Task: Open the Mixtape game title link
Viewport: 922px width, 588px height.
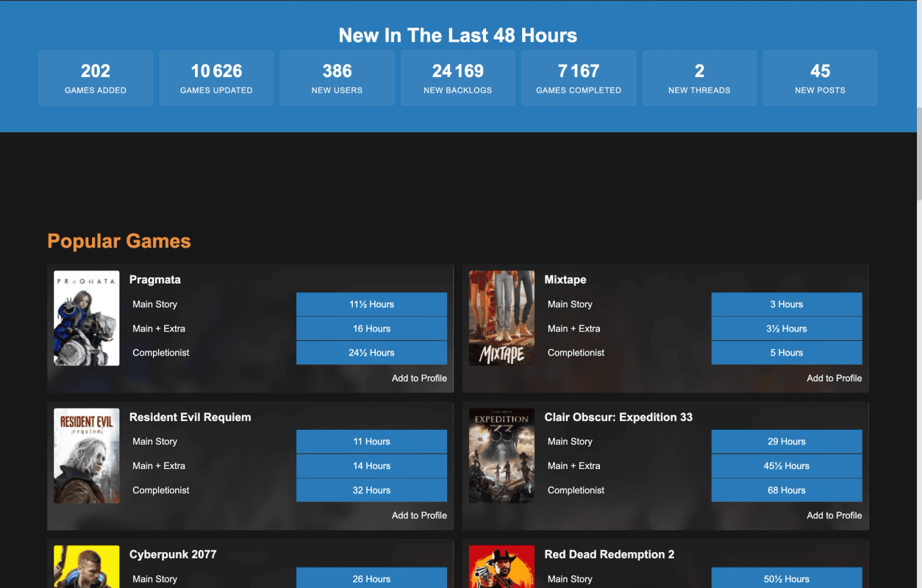Action: [565, 279]
